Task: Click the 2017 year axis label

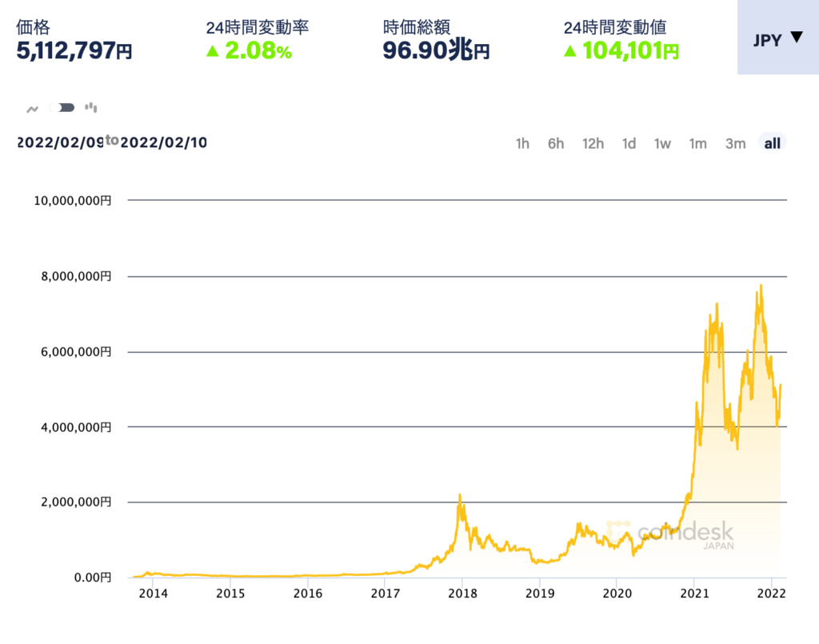Action: [x=385, y=594]
